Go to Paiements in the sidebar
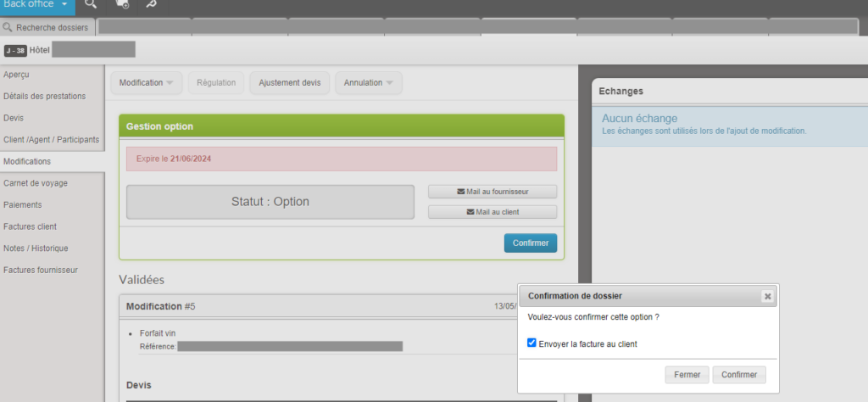This screenshot has height=402, width=868. (x=23, y=205)
